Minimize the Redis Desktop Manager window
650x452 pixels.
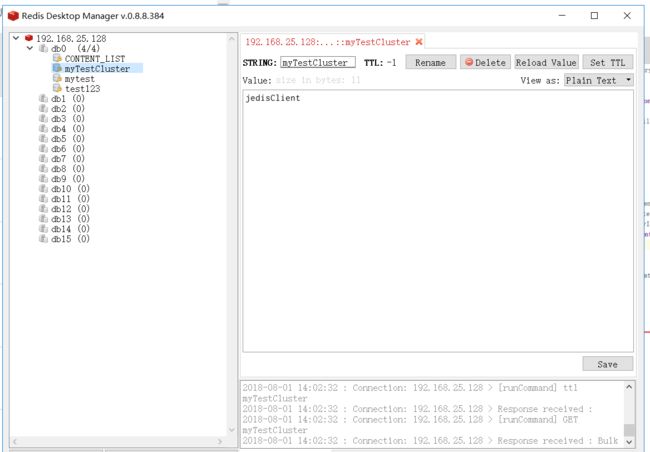(x=562, y=16)
